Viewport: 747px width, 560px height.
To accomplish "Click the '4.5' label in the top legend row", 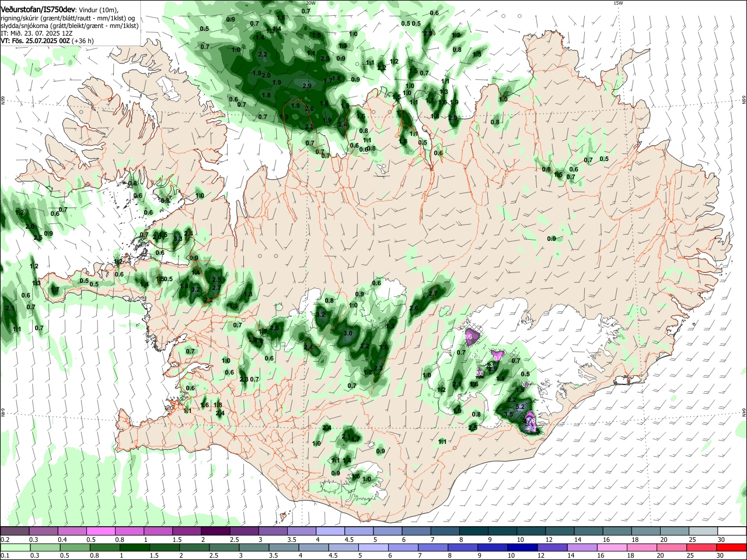I will click(349, 540).
